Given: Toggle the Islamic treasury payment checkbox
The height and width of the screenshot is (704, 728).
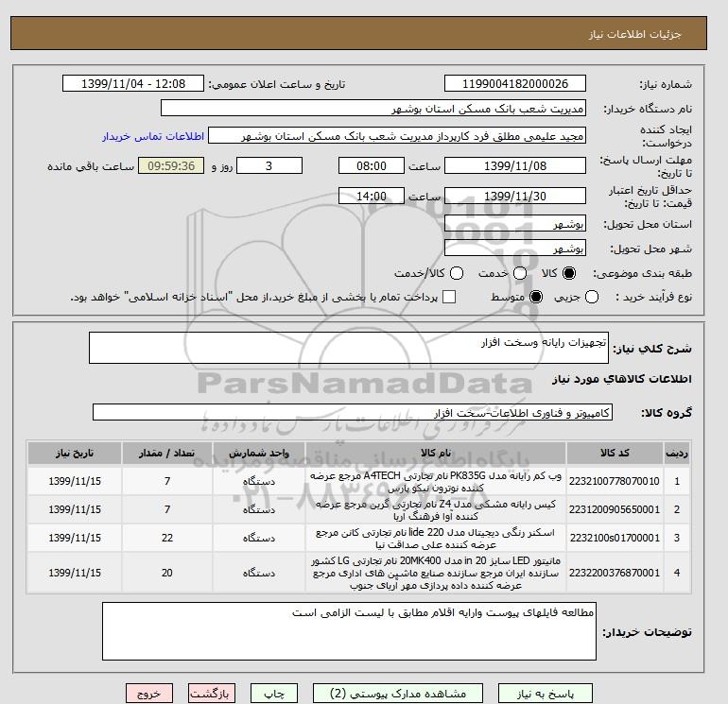Looking at the screenshot, I should [449, 297].
